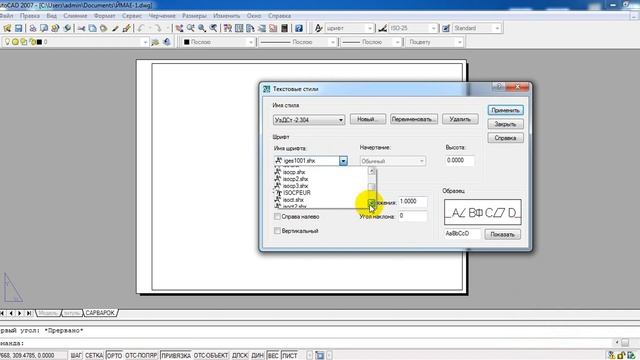Toggle ШАГ snap mode in status bar
This screenshot has width=640, height=360.
[76, 356]
